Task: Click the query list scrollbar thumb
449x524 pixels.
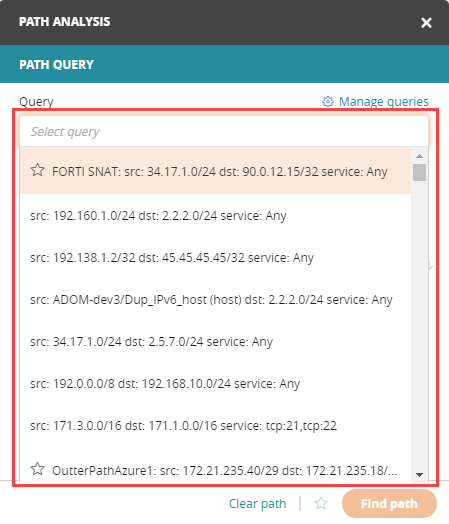Action: point(420,172)
